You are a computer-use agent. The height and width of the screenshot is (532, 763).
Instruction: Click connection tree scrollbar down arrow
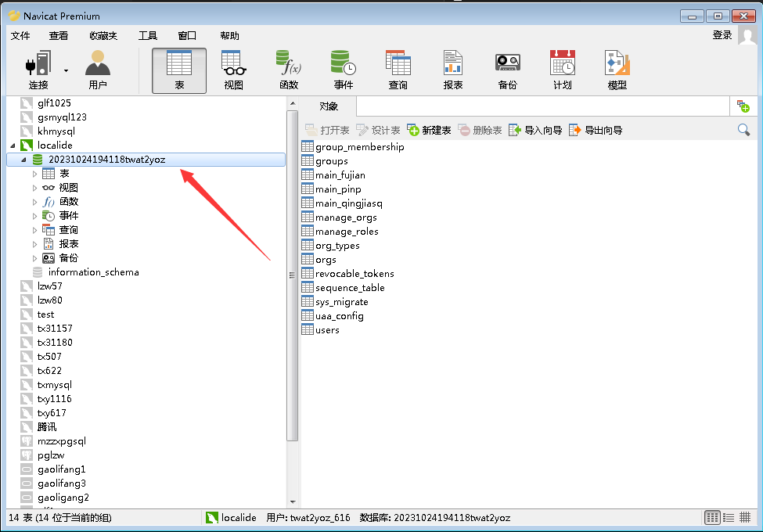click(x=293, y=501)
